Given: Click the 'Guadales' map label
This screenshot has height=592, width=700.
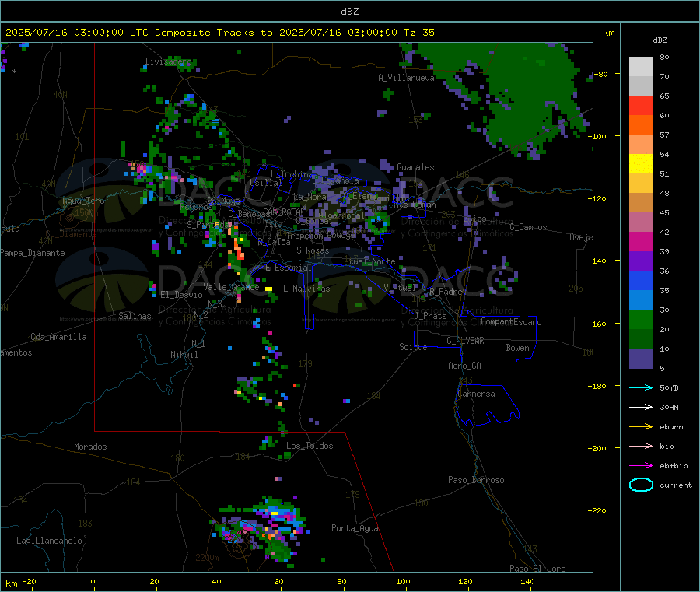Looking at the screenshot, I should click(x=415, y=167).
